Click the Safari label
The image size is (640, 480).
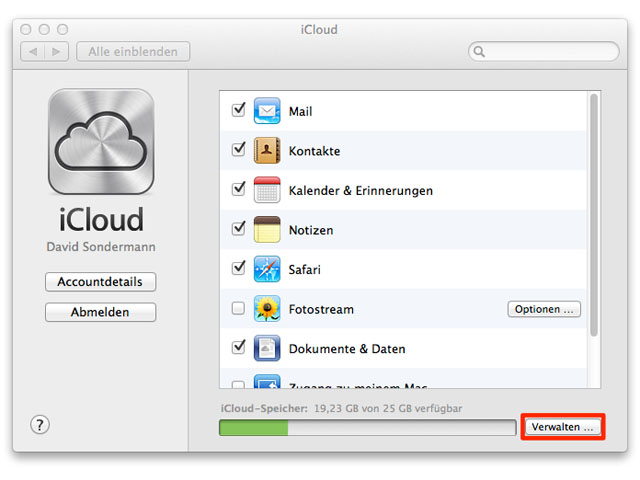(x=304, y=270)
